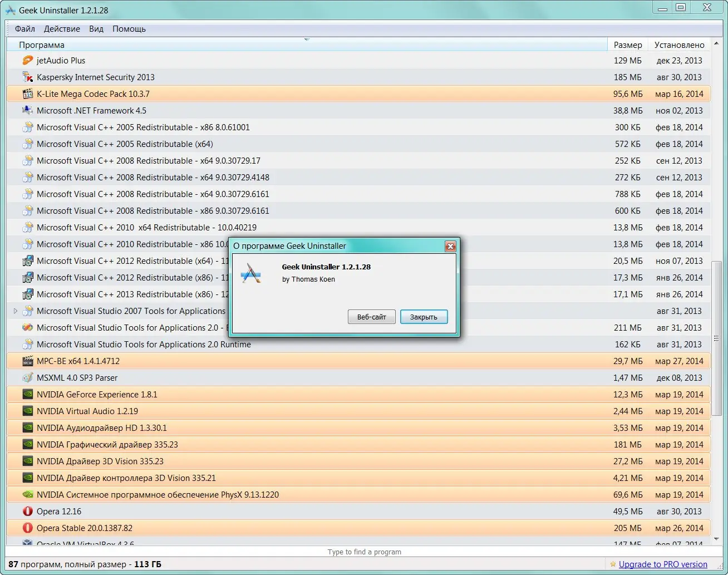This screenshot has width=728, height=575.
Task: Select Visual C++ 2008 x64 9.0.30729.17 row
Action: (359, 160)
